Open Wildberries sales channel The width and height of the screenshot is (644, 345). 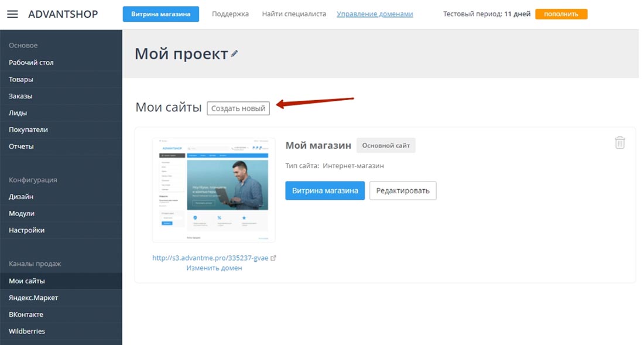coord(61,331)
